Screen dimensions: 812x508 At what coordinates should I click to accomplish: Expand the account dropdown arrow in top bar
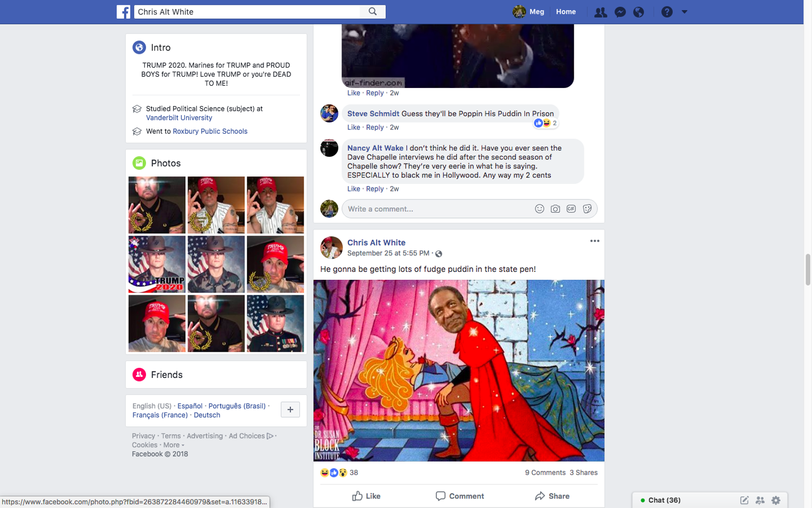coord(684,12)
